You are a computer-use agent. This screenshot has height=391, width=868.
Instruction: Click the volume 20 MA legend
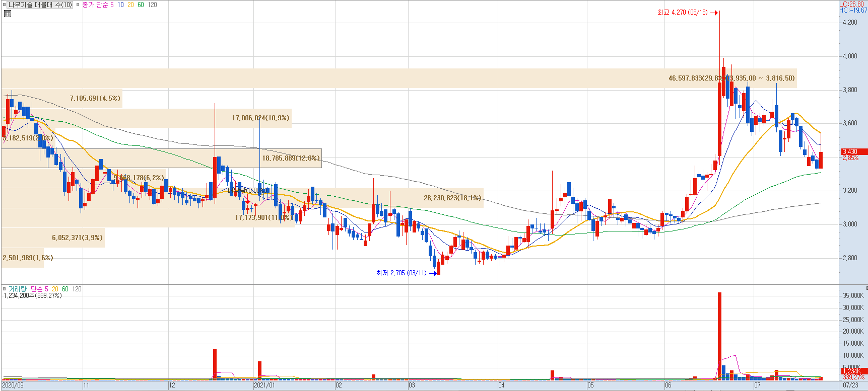pos(55,289)
